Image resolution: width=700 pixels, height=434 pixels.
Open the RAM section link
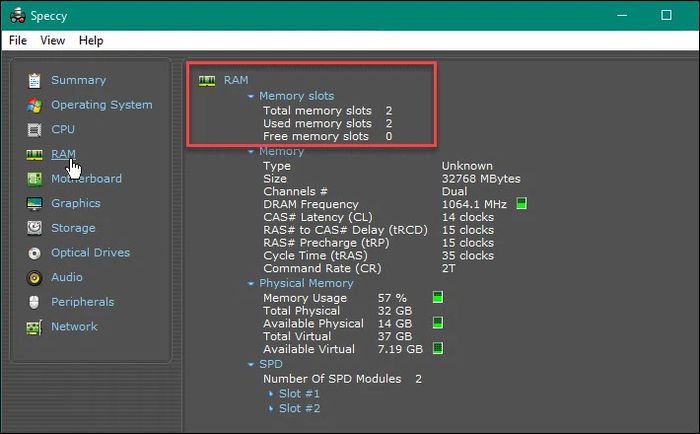coord(63,154)
